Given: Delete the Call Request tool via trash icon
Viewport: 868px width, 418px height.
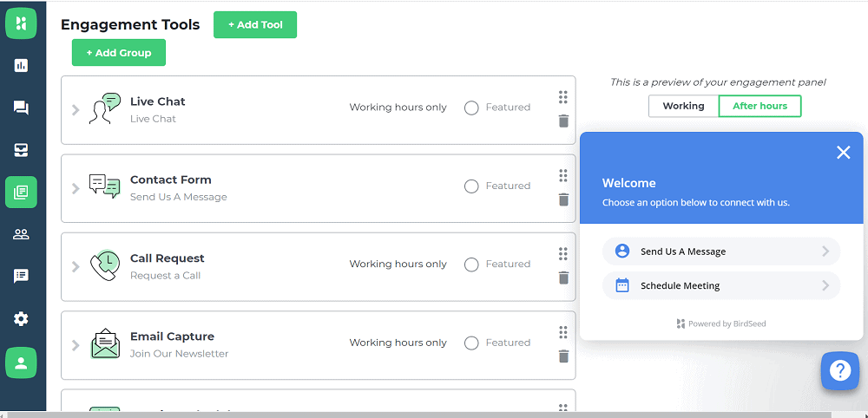Looking at the screenshot, I should 563,278.
